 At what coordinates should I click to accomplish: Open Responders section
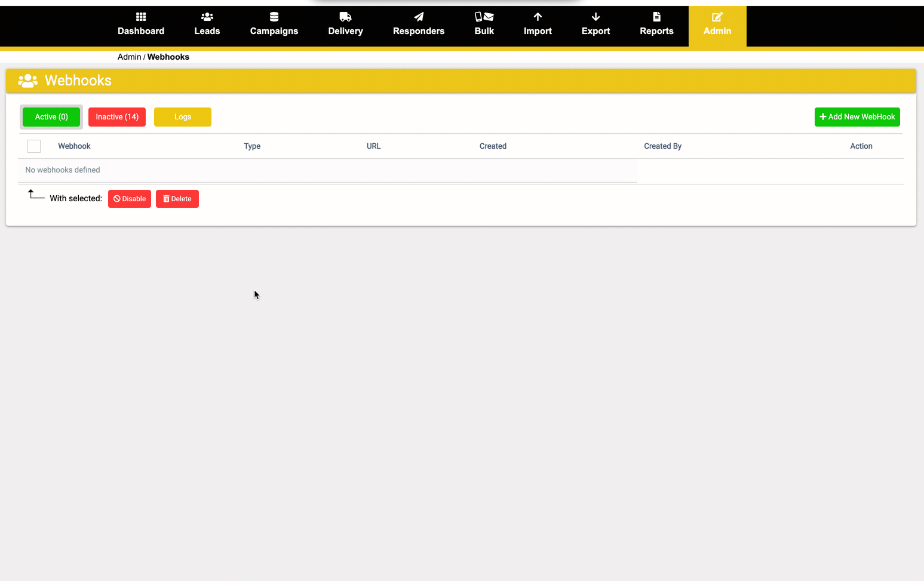point(419,31)
